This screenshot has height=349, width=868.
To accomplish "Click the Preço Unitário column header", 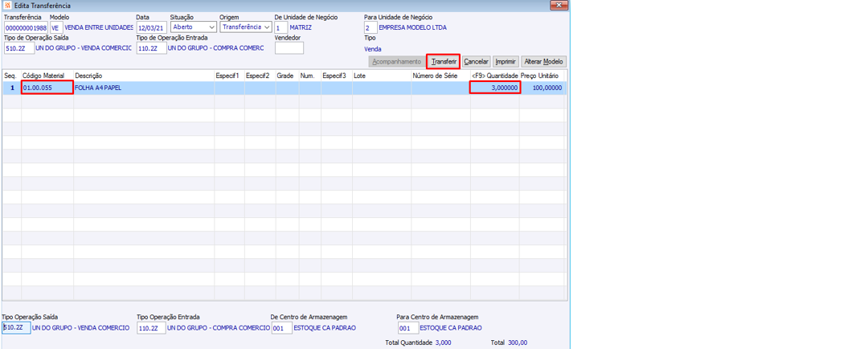I will (542, 76).
